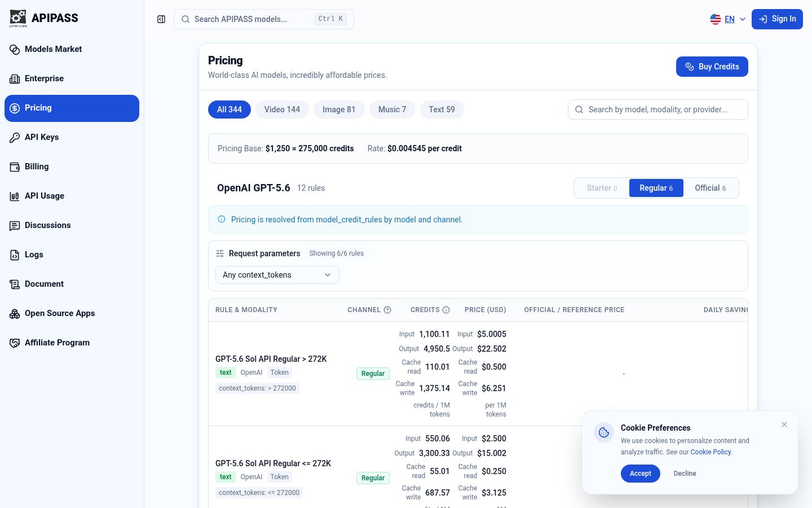The height and width of the screenshot is (508, 812).
Task: Click the Discussions message icon
Action: point(15,226)
